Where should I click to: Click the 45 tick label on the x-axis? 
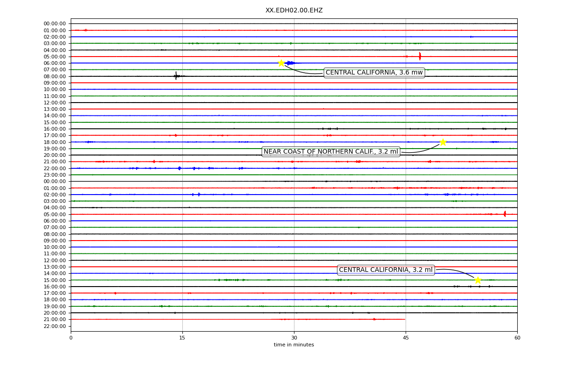coord(406,338)
